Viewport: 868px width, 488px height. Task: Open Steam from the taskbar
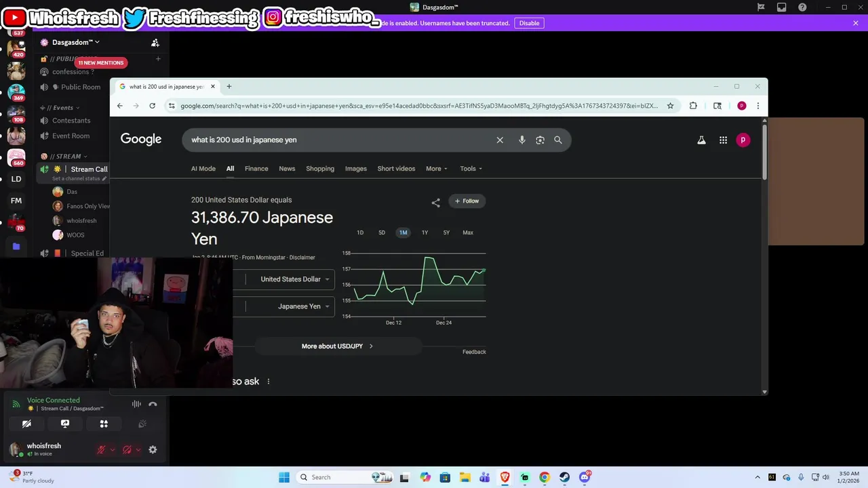[564, 477]
